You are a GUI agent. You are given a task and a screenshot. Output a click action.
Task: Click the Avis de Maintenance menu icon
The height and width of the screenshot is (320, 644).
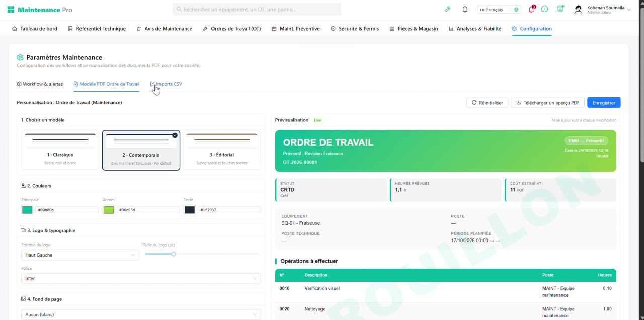(139, 29)
